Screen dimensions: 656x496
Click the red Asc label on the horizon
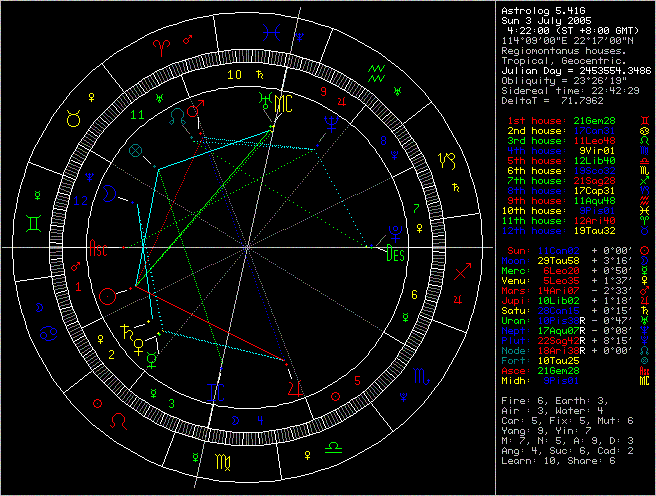coord(99,246)
